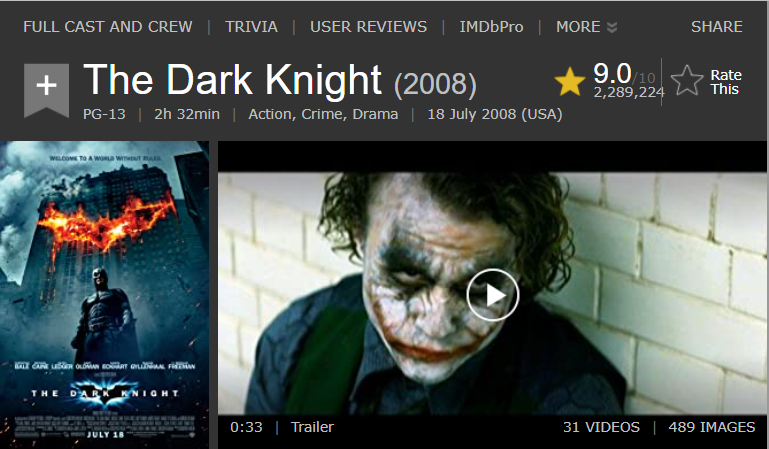This screenshot has width=769, height=449.
Task: Click the SHARE button
Action: coord(717,26)
